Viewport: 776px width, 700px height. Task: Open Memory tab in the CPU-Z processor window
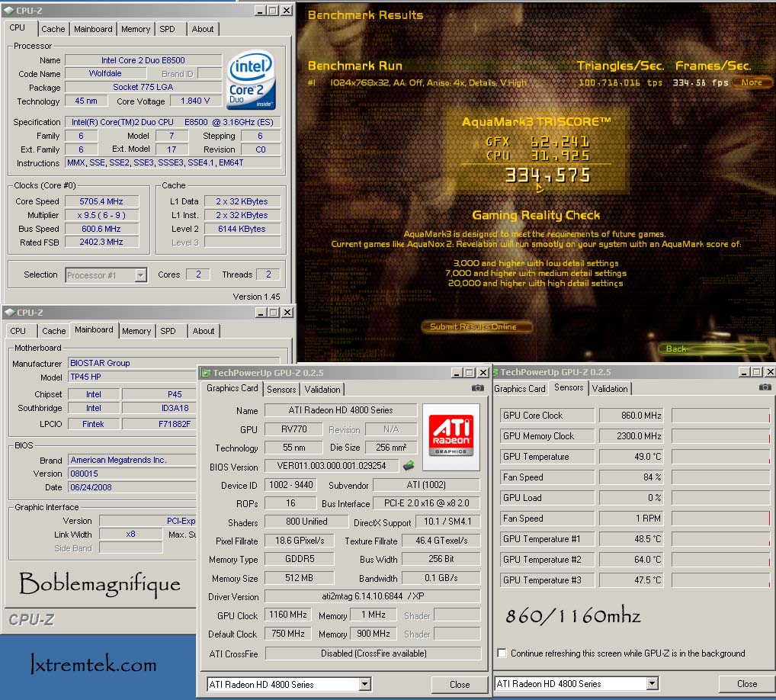(136, 29)
